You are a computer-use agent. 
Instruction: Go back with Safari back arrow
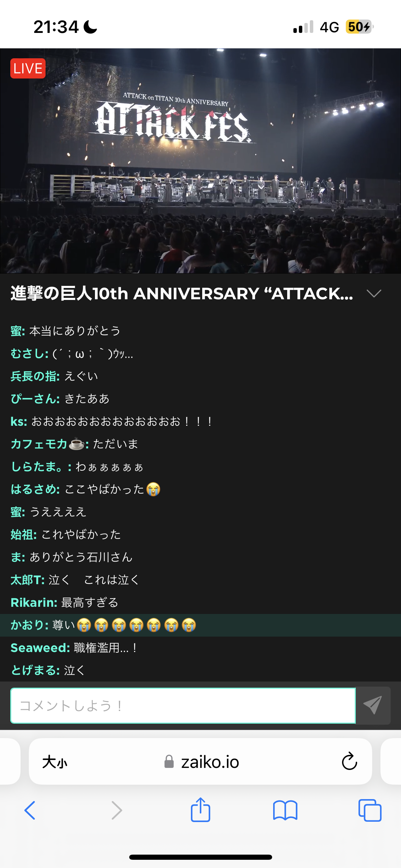(30, 810)
